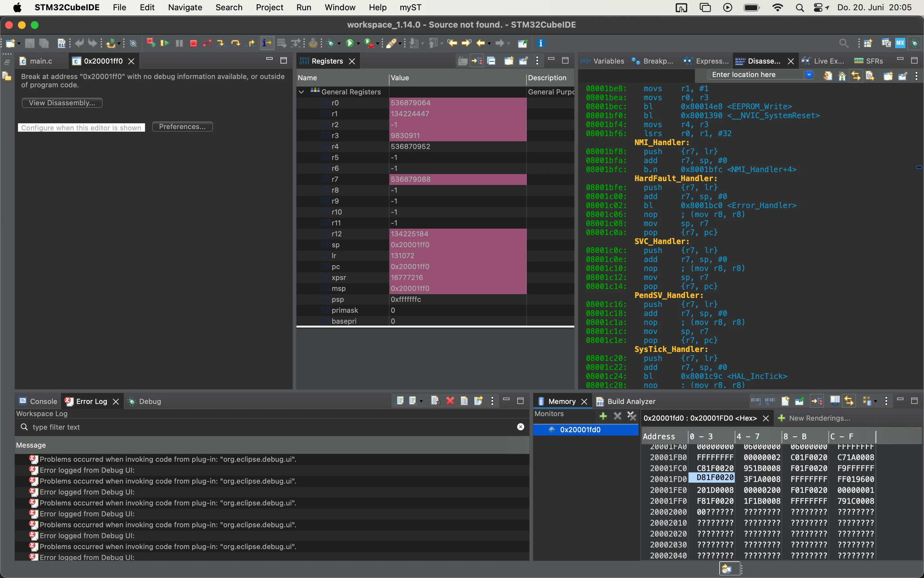Viewport: 924px width, 578px height.
Task: Delete Log with red X in Error Log
Action: pos(450,401)
